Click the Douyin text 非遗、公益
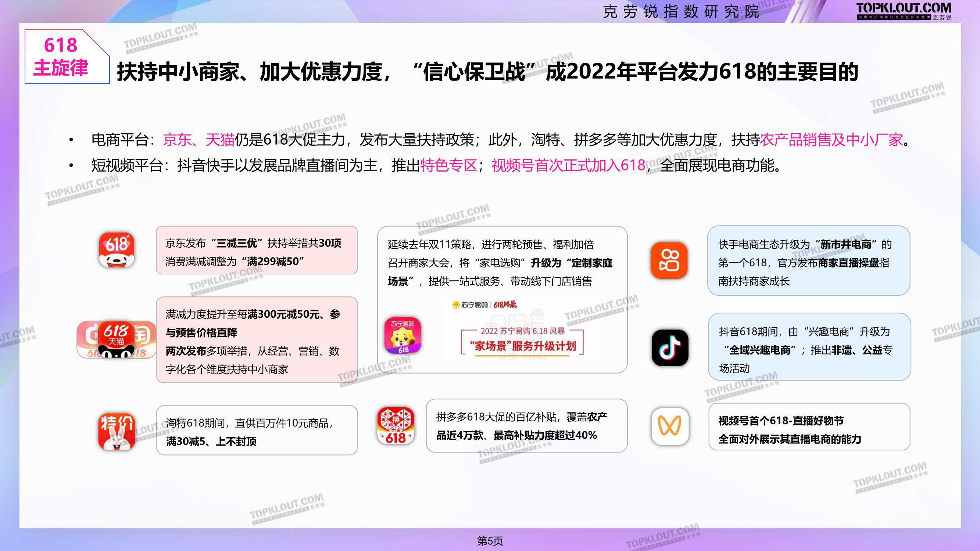 point(857,350)
